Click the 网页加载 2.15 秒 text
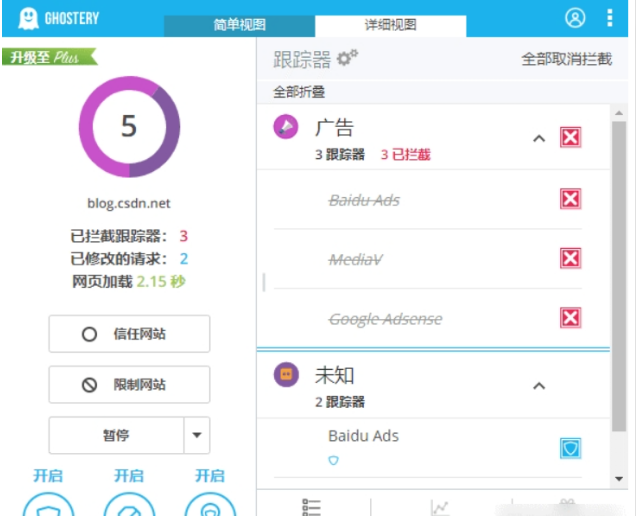The width and height of the screenshot is (642, 516). [x=129, y=281]
